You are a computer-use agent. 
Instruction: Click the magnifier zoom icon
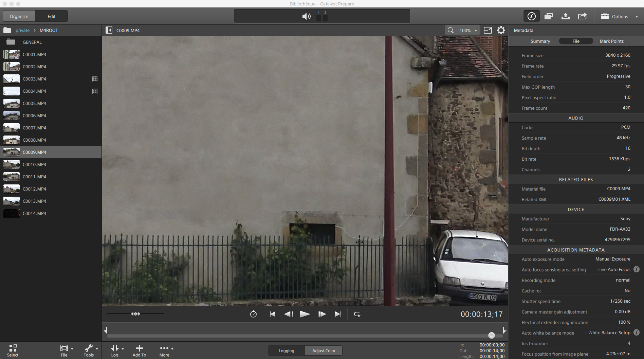coord(450,30)
